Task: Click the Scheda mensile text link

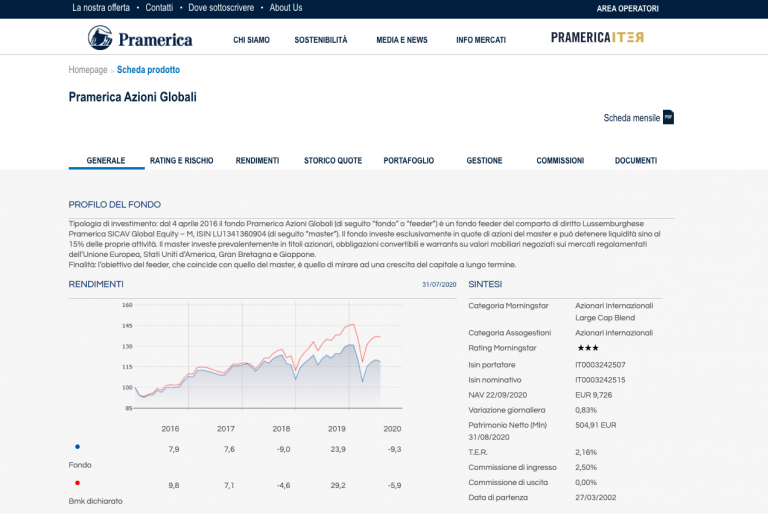Action: click(x=631, y=118)
